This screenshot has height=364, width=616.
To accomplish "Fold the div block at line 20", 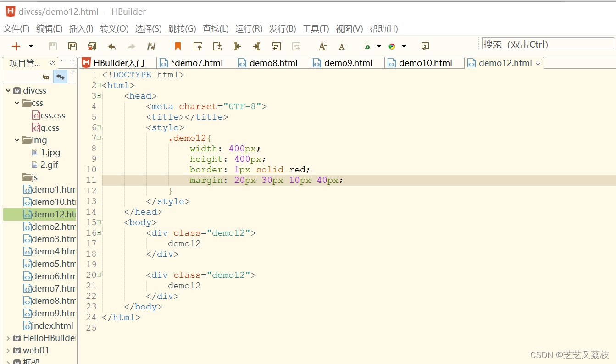I will (99, 275).
